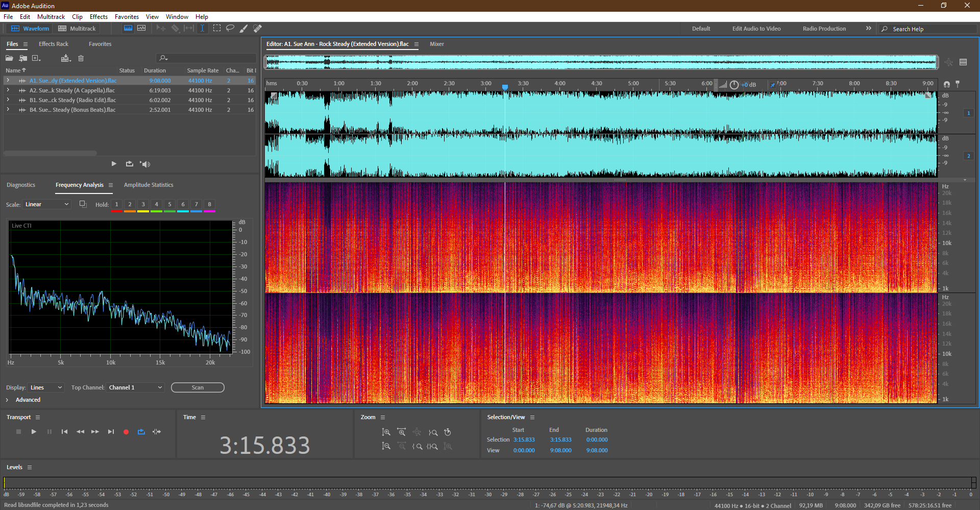Expand the Advanced section
Image resolution: width=980 pixels, height=510 pixels.
[x=7, y=400]
